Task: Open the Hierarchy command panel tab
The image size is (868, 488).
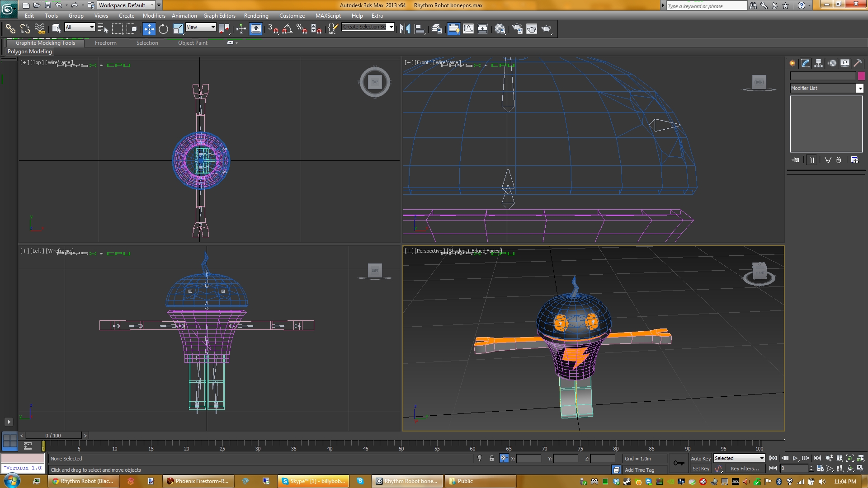Action: (x=818, y=63)
